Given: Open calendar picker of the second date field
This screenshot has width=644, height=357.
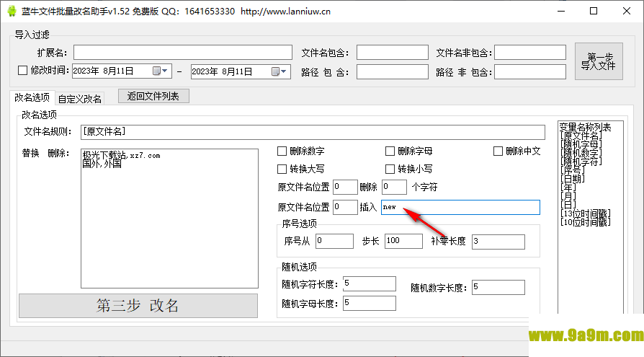Looking at the screenshot, I should (x=279, y=71).
